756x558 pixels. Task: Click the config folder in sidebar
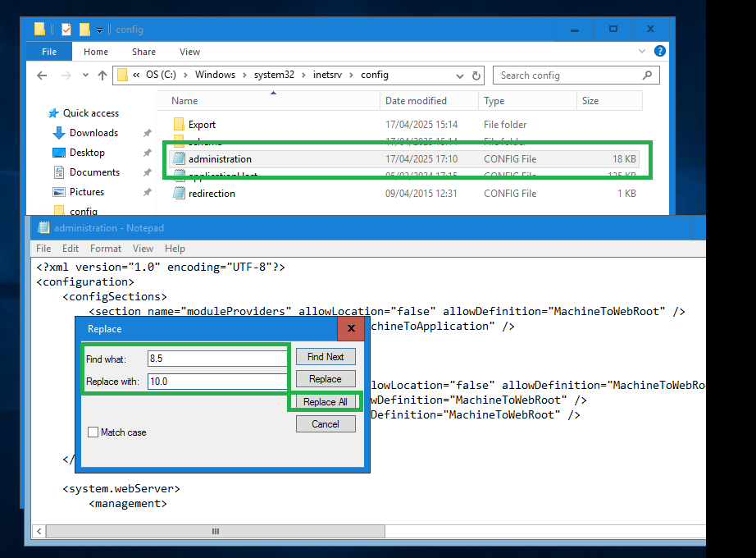pyautogui.click(x=75, y=212)
